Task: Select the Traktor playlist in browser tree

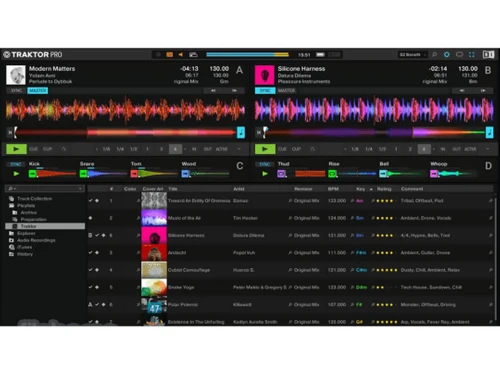Action: 45,226
